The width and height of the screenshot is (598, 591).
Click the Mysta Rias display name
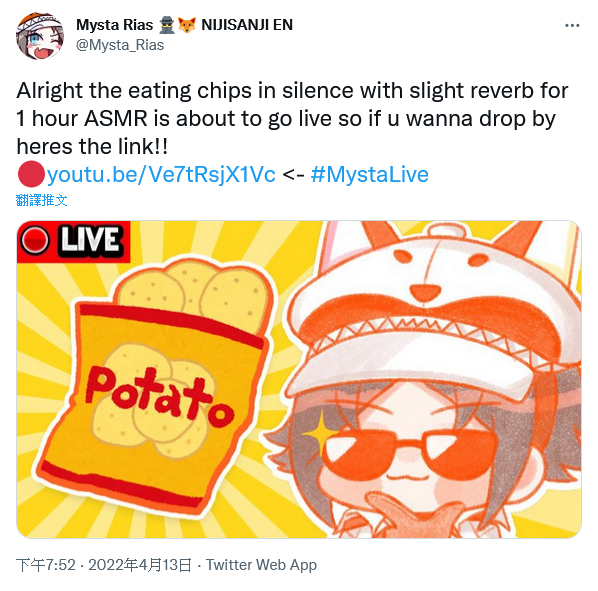[114, 25]
